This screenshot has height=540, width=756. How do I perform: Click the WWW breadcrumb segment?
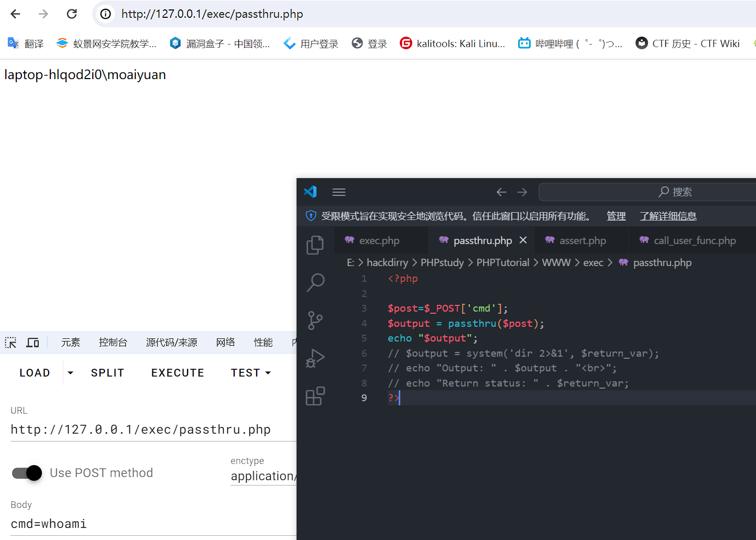pyautogui.click(x=556, y=262)
